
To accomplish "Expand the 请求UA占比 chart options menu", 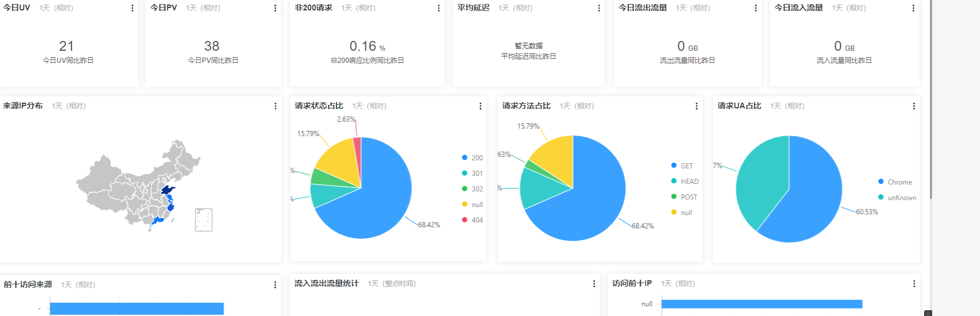I will tap(914, 106).
